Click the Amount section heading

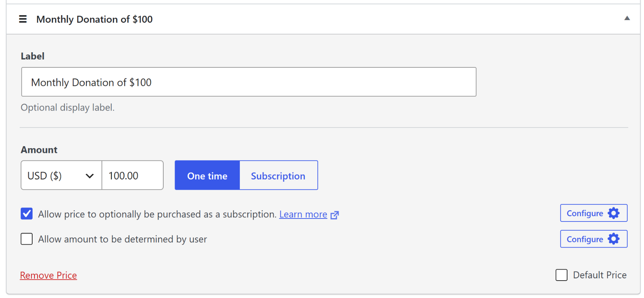pyautogui.click(x=39, y=150)
